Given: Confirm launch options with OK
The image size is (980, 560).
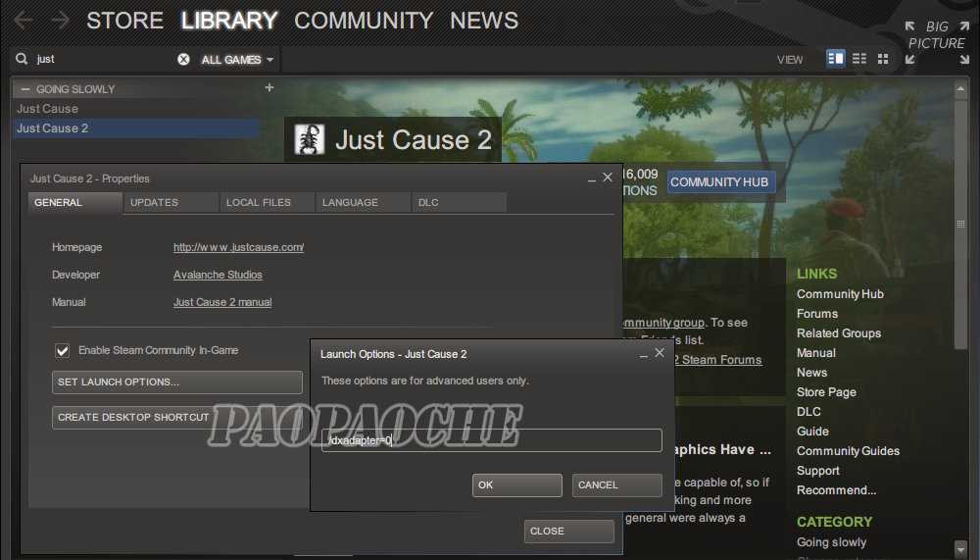Looking at the screenshot, I should (x=516, y=484).
